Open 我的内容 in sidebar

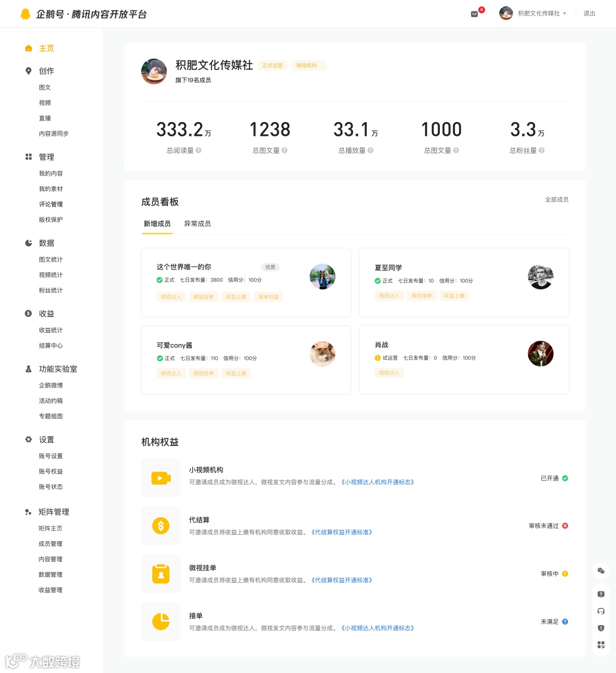(51, 174)
